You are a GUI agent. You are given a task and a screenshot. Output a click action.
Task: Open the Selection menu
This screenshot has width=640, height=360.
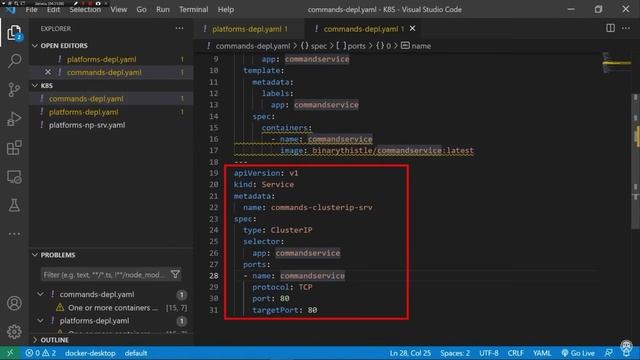click(85, 9)
